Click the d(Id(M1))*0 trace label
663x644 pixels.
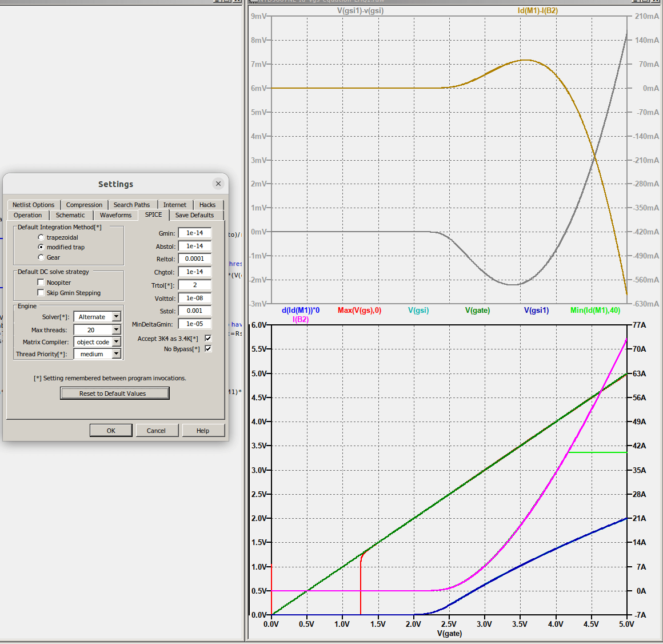301,310
